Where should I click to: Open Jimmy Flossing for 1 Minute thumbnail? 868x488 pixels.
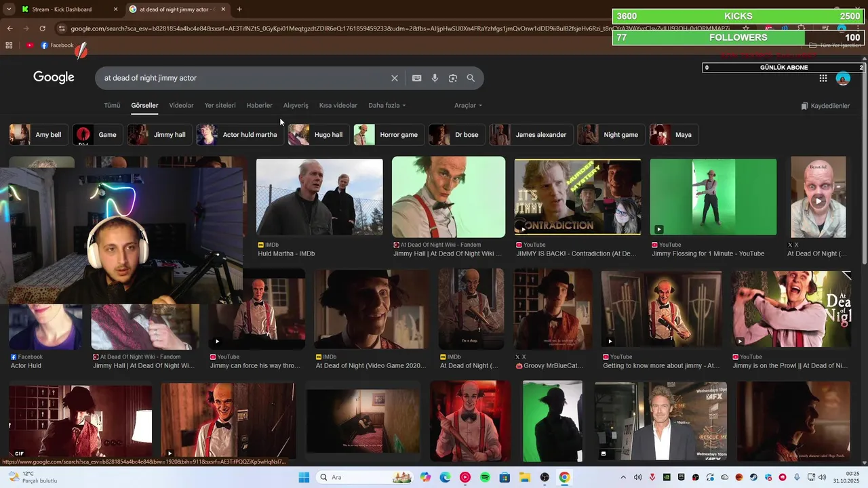(x=713, y=197)
